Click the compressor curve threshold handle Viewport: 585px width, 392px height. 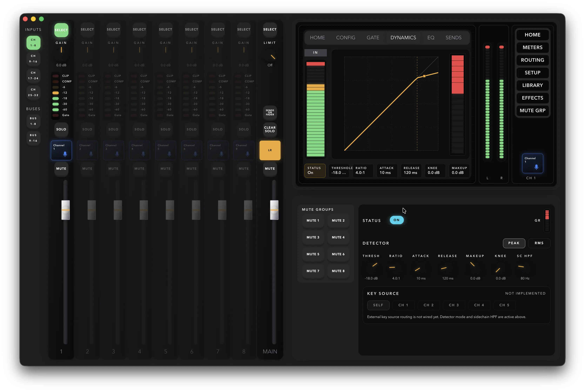coord(424,76)
